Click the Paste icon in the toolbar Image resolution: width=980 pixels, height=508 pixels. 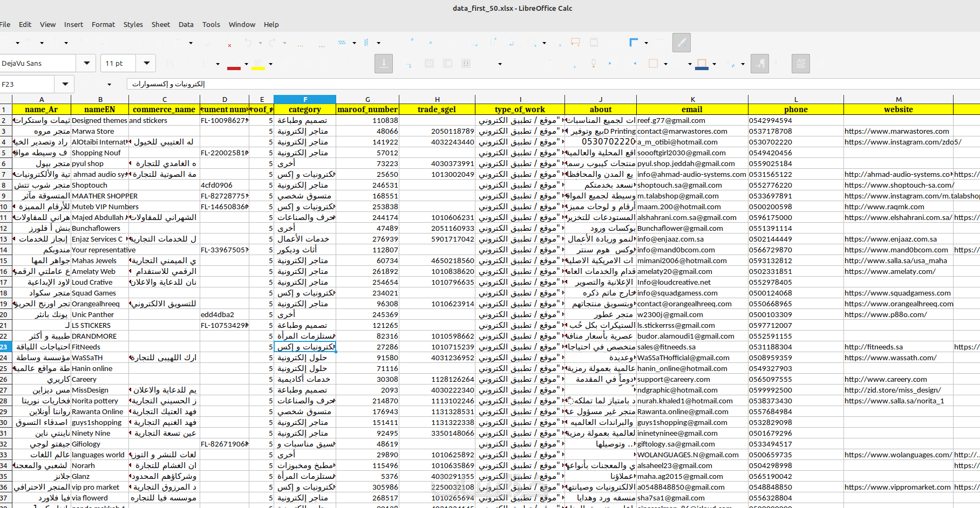(178, 43)
